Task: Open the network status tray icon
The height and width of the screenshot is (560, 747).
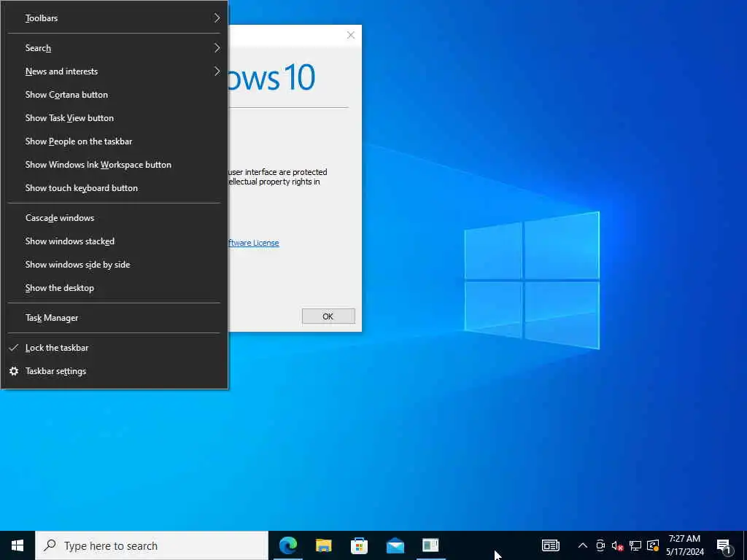Action: point(635,545)
